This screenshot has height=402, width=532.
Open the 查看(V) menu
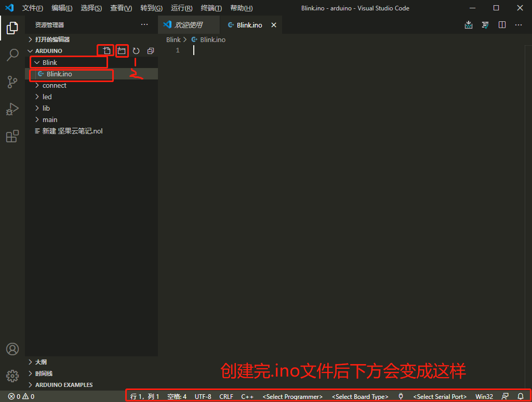[x=121, y=8]
